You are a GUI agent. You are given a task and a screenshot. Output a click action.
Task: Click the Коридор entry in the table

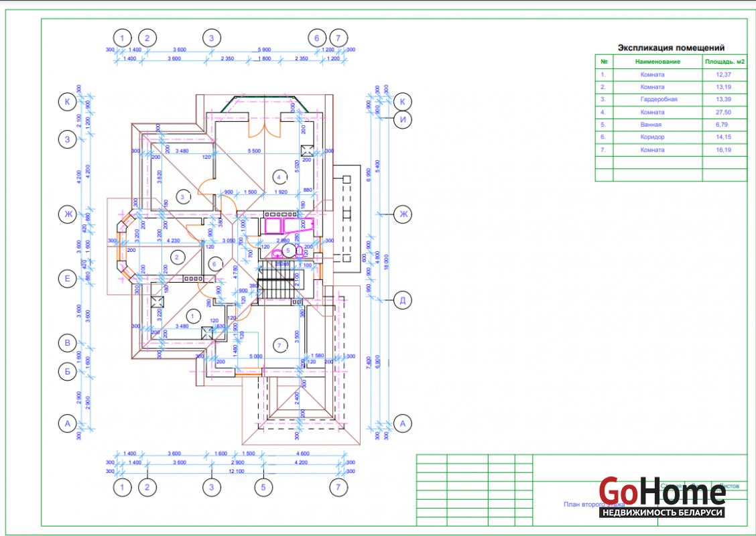click(652, 137)
